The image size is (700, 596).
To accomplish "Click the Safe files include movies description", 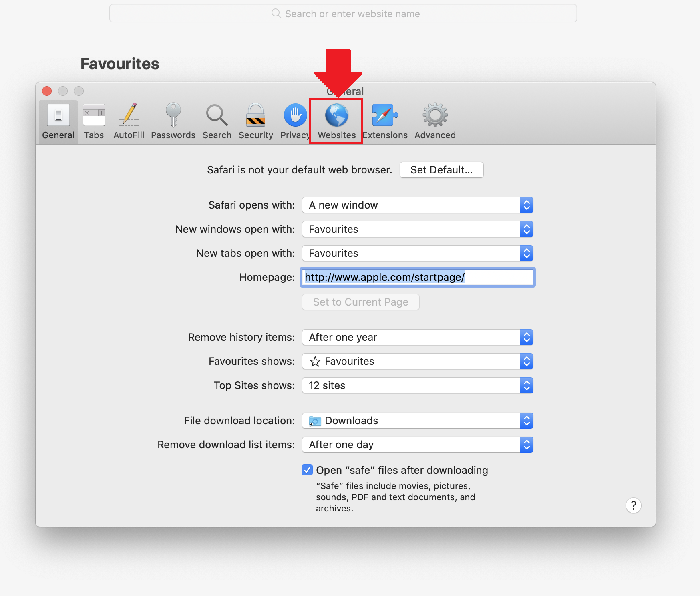I will [x=396, y=497].
